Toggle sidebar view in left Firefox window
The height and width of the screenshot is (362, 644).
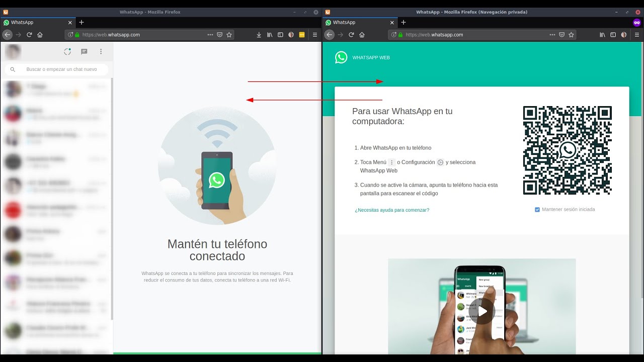[281, 35]
